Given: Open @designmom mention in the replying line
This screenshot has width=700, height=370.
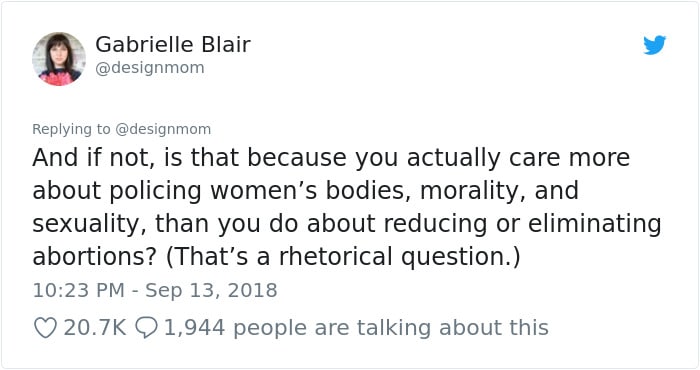Looking at the screenshot, I should pos(163,129).
